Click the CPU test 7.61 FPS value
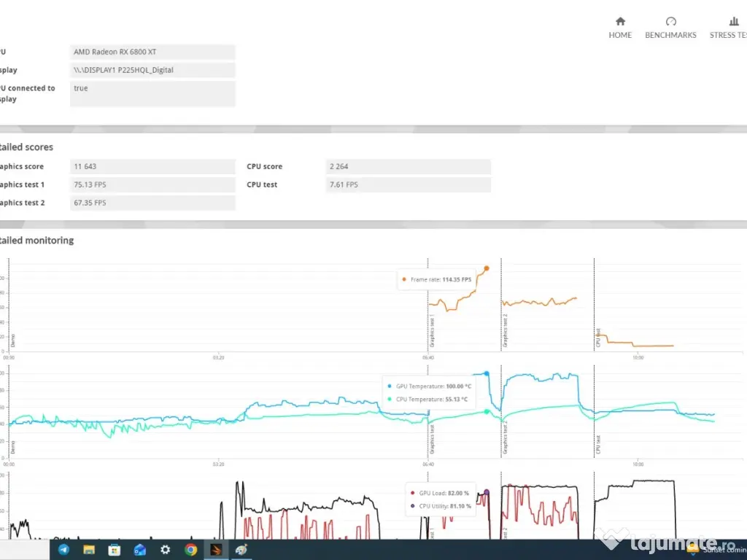The height and width of the screenshot is (560, 747). 408,184
